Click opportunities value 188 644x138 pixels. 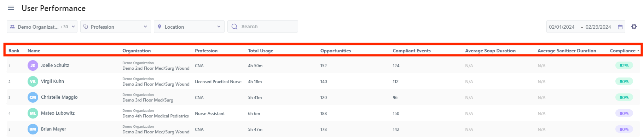[x=324, y=114]
